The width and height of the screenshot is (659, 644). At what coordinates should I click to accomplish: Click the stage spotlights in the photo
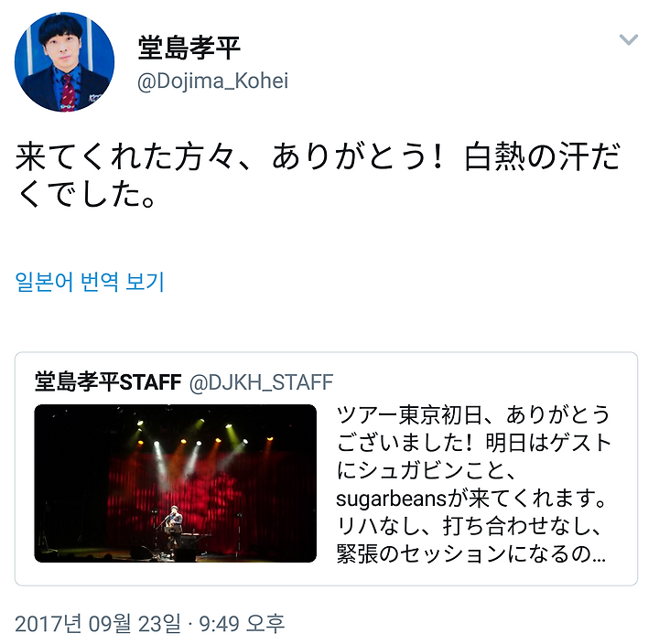point(201,433)
